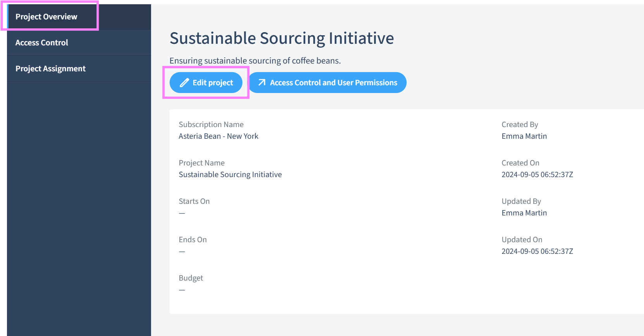Select the Created On timestamp value
Screen dimensions: 644x336
pos(538,174)
